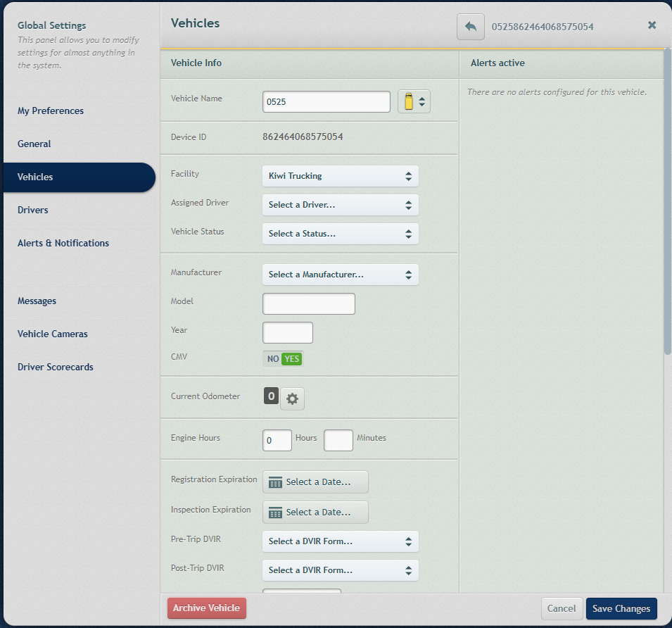
Task: Switch to Vehicle Cameras section
Action: coord(53,334)
